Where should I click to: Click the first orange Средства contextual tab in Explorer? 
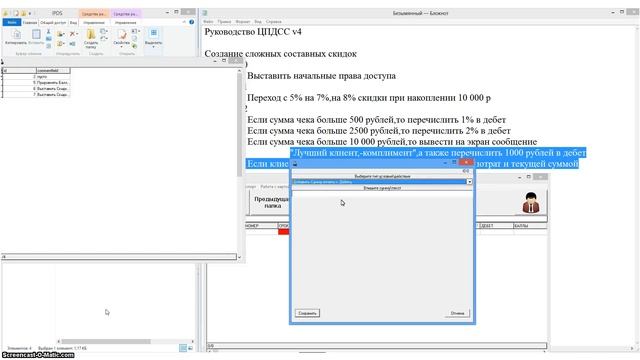point(93,13)
